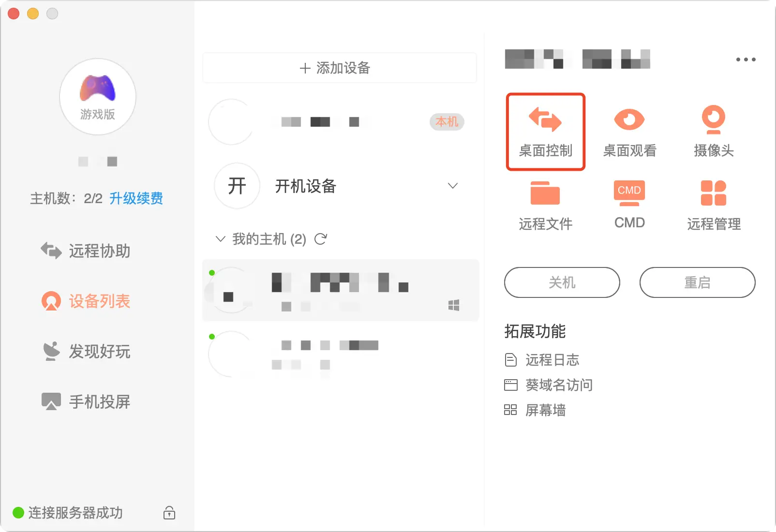Click the 游戏版 gamepad avatar

[98, 97]
